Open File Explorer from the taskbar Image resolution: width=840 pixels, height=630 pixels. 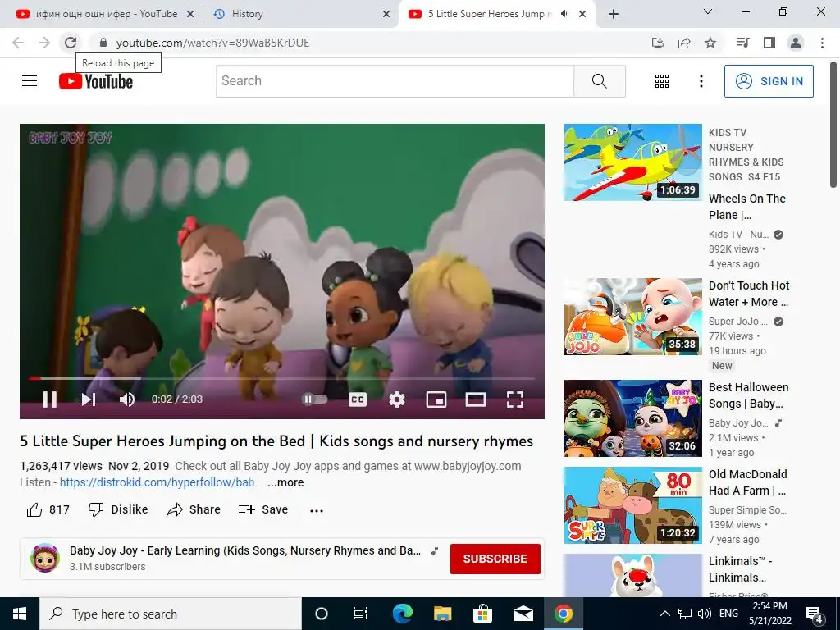click(x=442, y=614)
